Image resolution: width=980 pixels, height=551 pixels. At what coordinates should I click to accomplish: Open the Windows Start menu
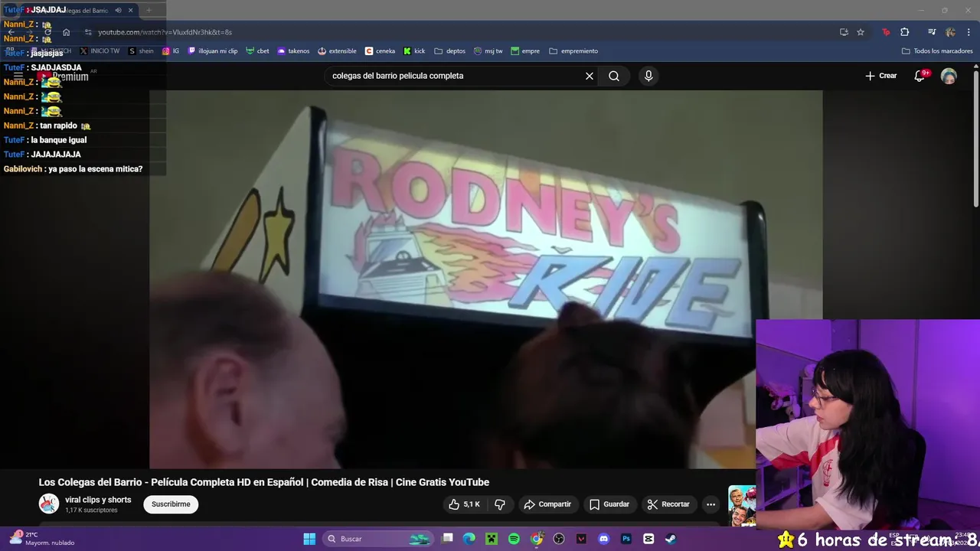(x=309, y=539)
